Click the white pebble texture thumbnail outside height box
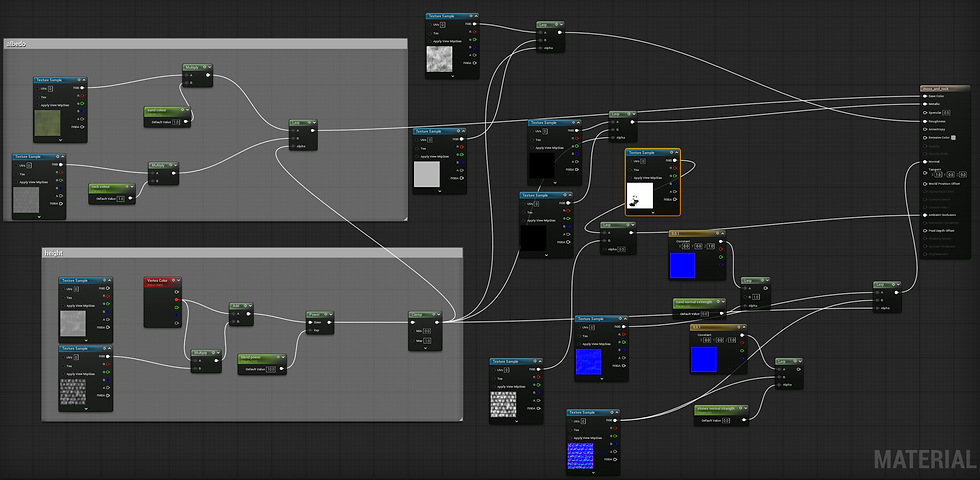Viewport: 980px width, 480px height. [504, 404]
